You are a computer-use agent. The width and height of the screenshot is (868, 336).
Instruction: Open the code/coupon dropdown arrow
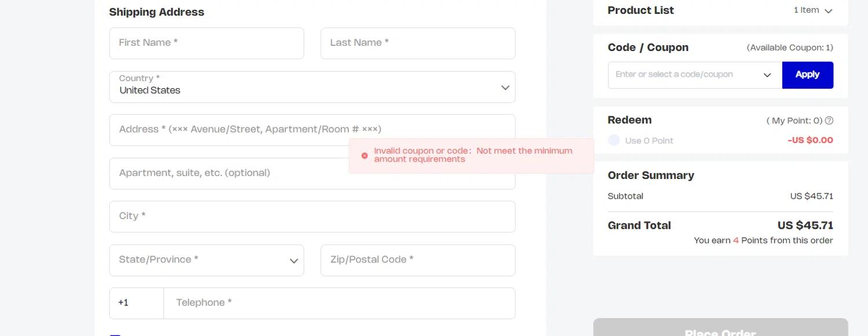tap(767, 75)
